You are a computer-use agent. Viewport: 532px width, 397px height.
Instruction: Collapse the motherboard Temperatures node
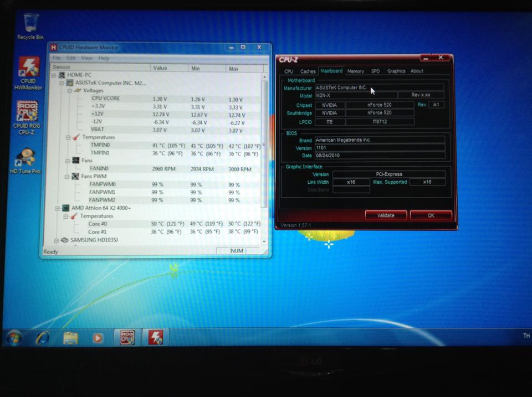coord(68,137)
